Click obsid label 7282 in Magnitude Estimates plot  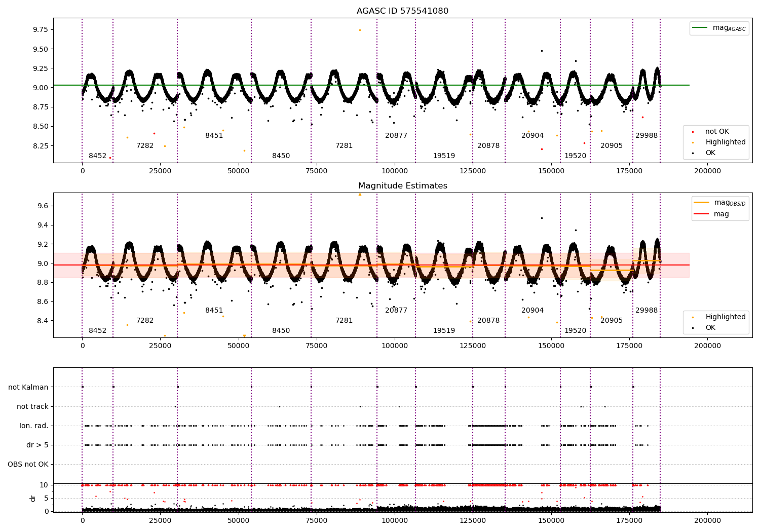[x=145, y=321]
